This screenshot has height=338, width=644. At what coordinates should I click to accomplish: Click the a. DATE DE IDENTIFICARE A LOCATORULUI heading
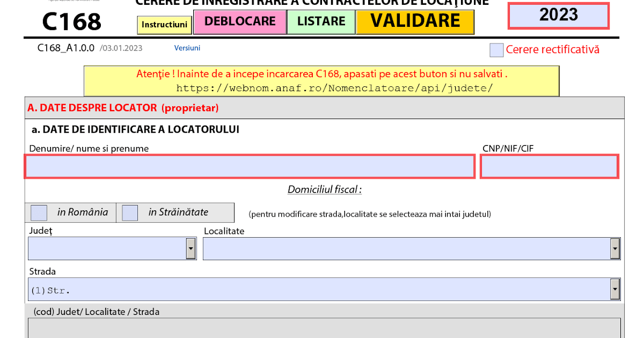tap(135, 129)
